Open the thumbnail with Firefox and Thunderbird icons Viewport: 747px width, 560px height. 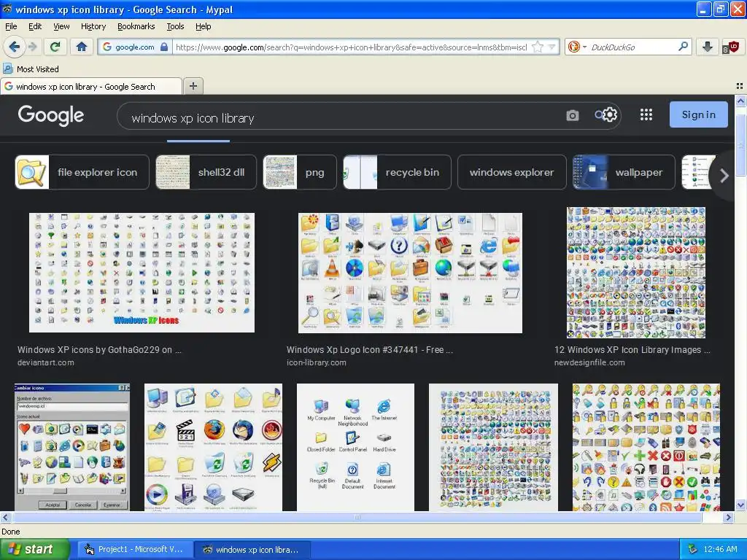213,447
